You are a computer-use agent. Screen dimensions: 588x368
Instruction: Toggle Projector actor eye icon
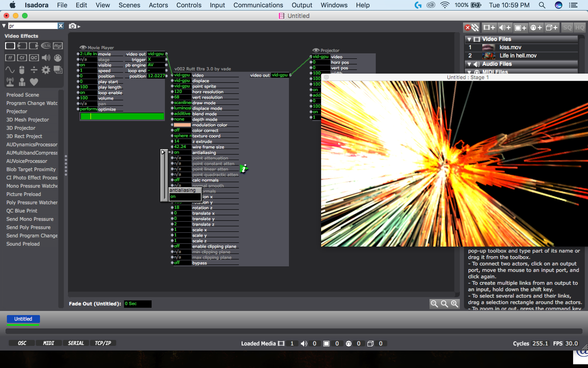316,50
